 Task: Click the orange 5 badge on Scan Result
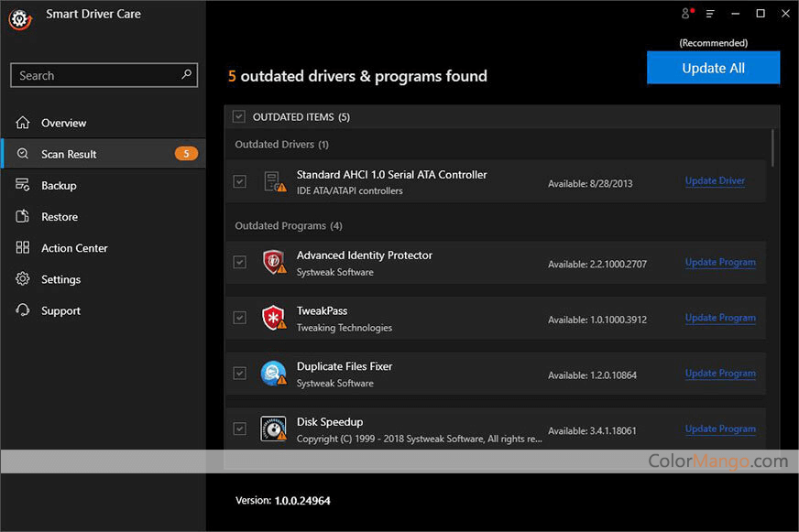187,154
